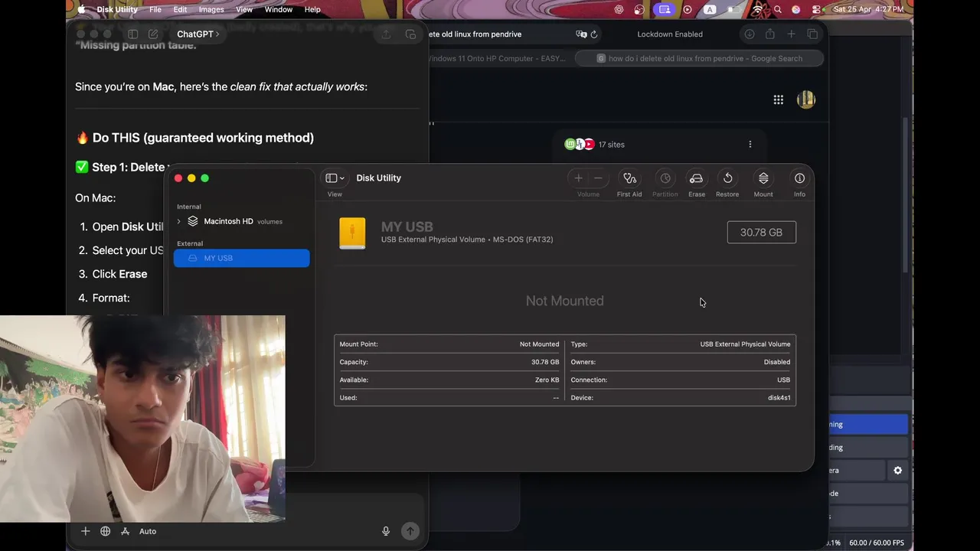Click the globe web search icon in ChatGPT
This screenshot has height=551, width=980.
pyautogui.click(x=105, y=531)
